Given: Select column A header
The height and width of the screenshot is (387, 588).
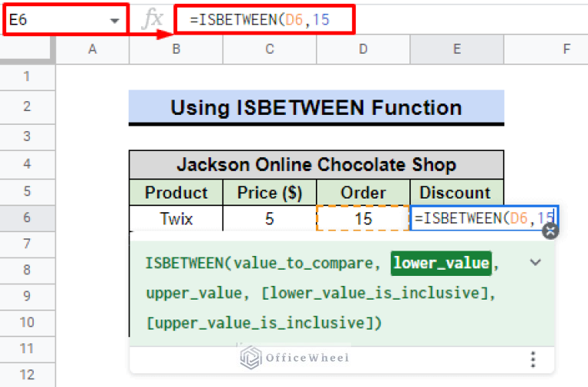Looking at the screenshot, I should point(92,49).
